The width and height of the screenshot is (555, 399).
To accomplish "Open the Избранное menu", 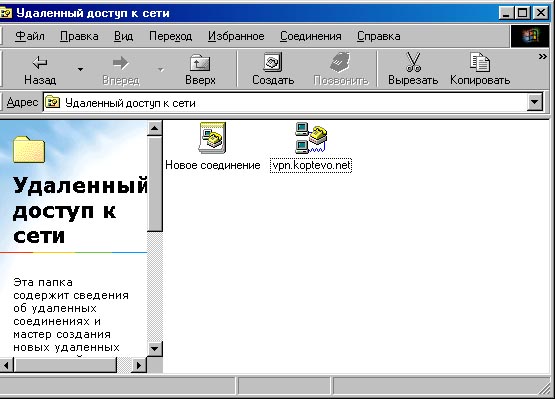I will [236, 36].
